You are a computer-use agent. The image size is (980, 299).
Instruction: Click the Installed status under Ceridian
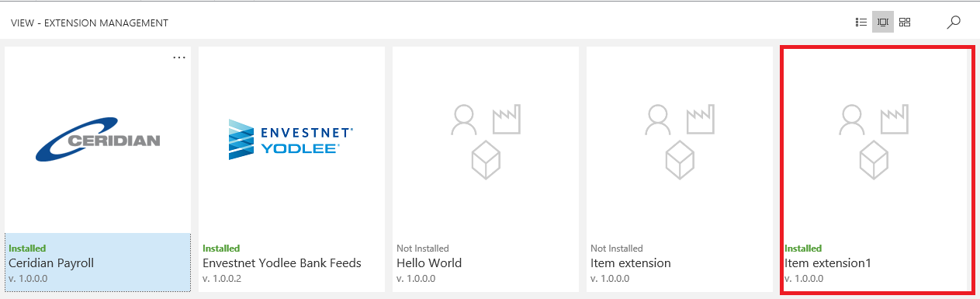(27, 249)
